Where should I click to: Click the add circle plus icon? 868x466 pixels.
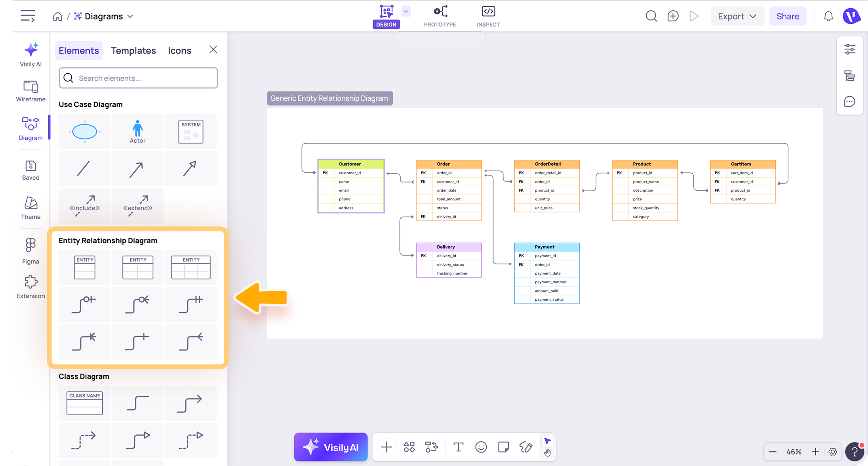tap(673, 16)
